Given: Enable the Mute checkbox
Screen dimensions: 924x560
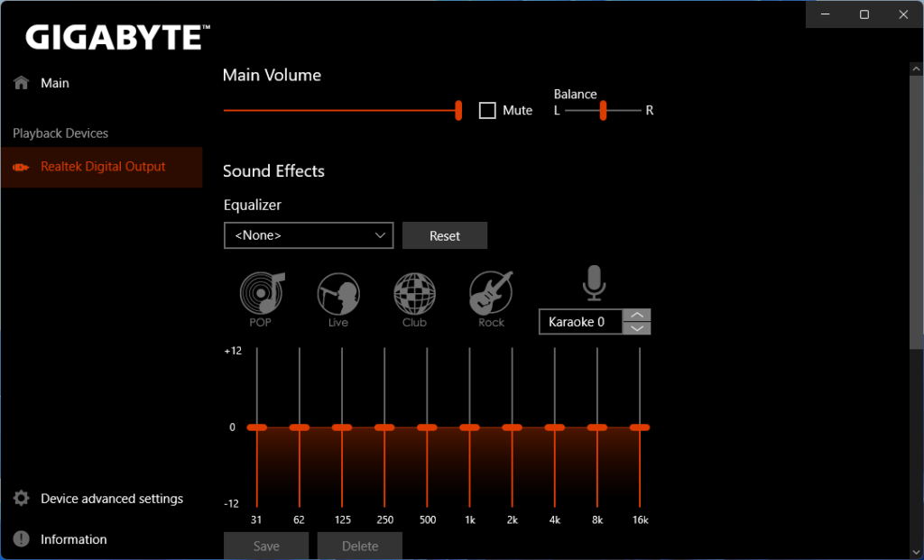Looking at the screenshot, I should point(487,110).
